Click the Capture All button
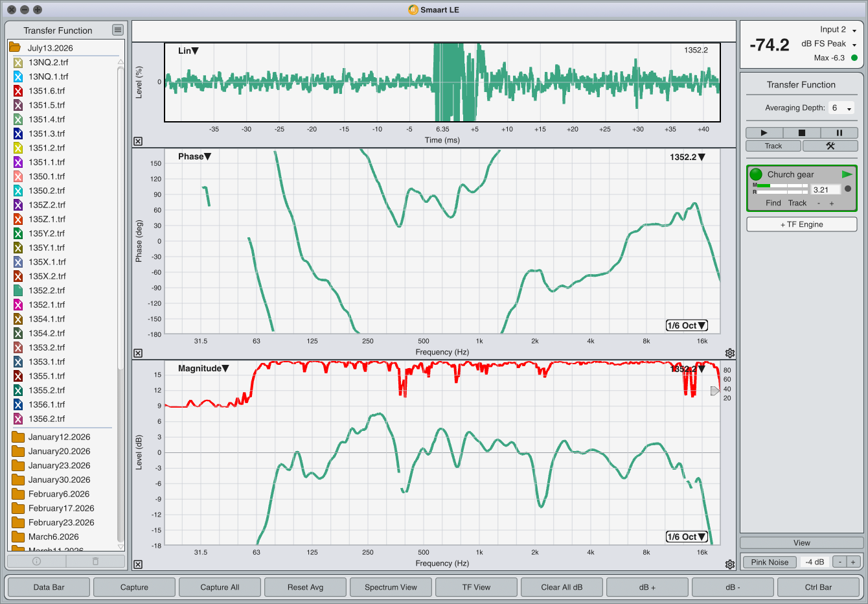Screen dimensions: 868x604 (220, 587)
